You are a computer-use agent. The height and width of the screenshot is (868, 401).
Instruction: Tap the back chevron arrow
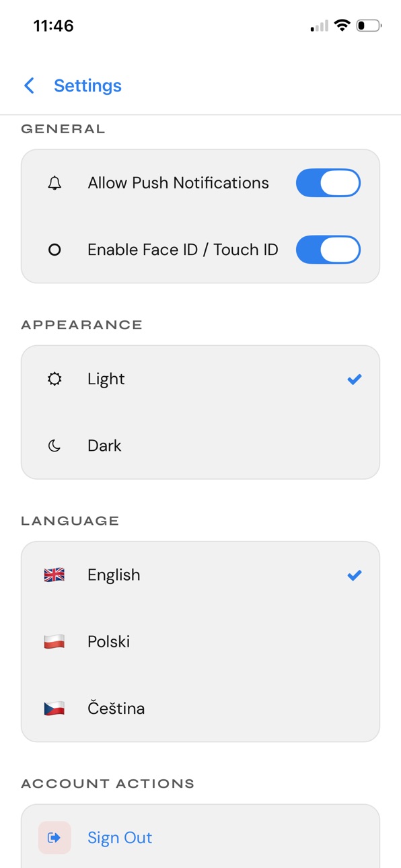[29, 85]
